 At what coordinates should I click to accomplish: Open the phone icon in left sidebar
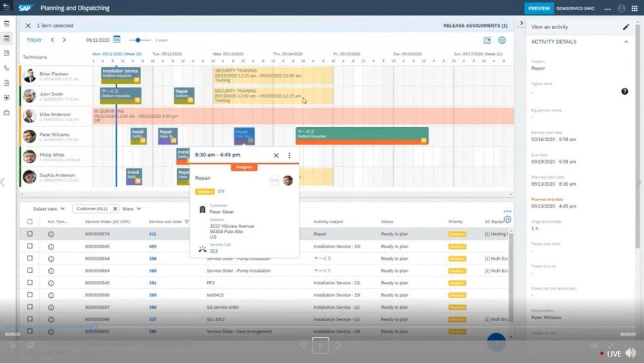pos(6,68)
